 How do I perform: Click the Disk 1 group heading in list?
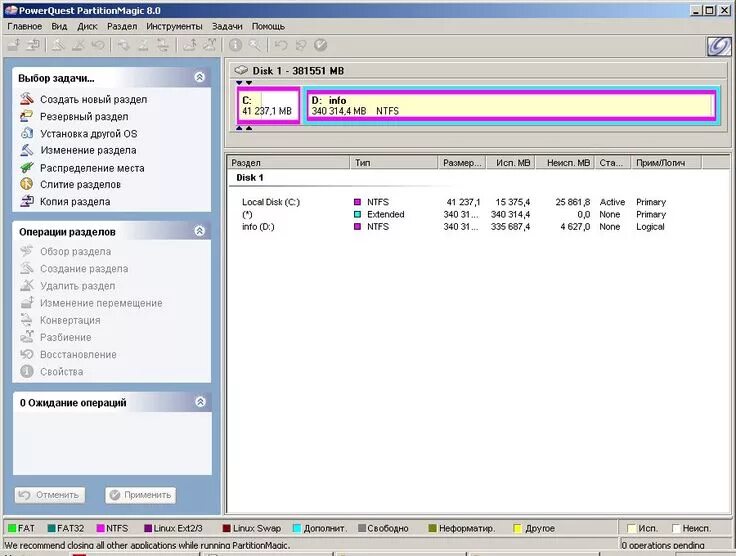(250, 177)
